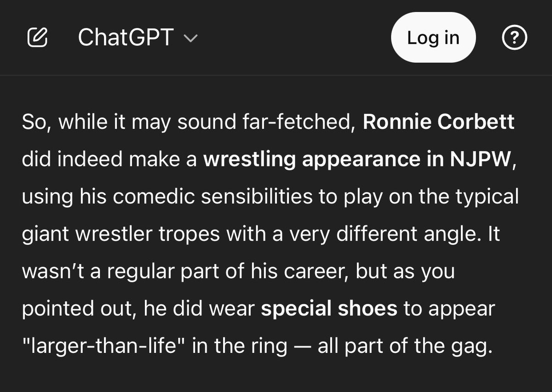Tap the Log in button
Screen dimensions: 552x392
433,37
